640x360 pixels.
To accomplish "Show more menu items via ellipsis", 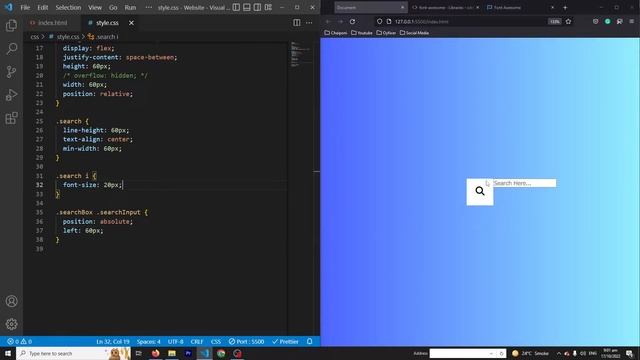I will 149,7.
